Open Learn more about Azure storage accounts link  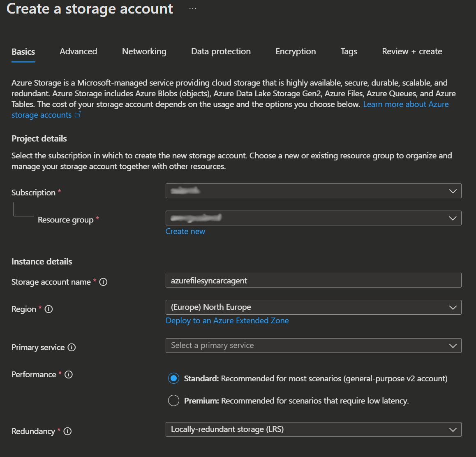coord(406,104)
